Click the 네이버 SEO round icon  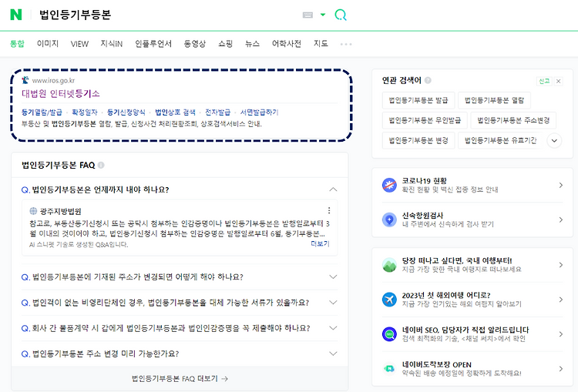[x=389, y=334]
